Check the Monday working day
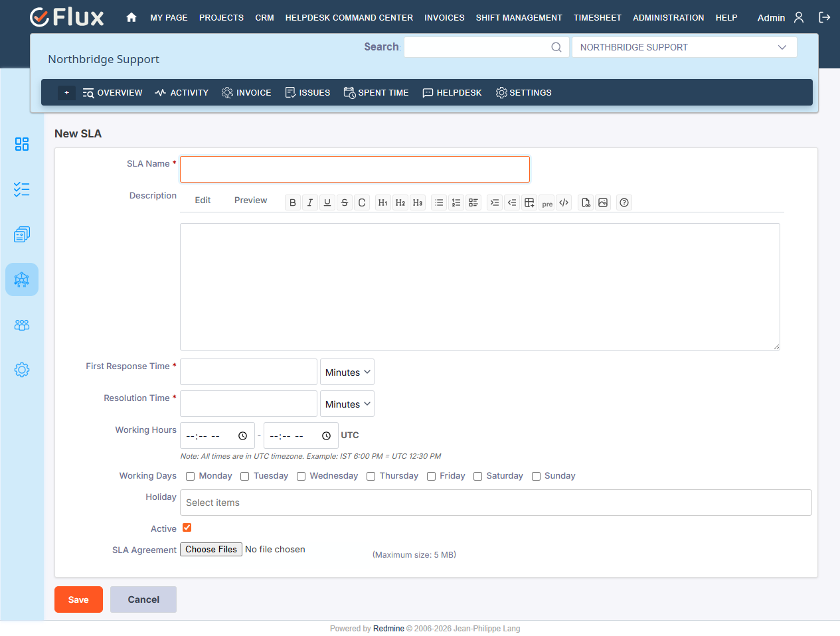Viewport: 840px width, 636px height. point(191,476)
